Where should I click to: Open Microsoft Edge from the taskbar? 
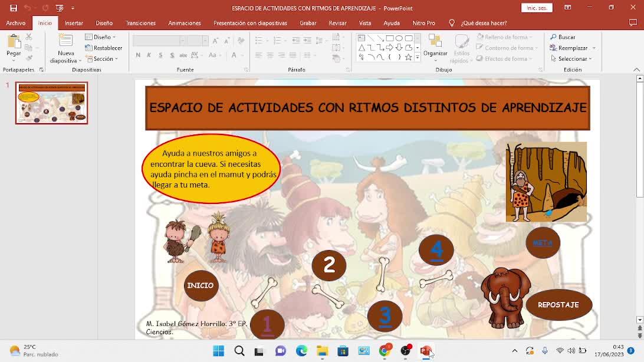click(301, 351)
